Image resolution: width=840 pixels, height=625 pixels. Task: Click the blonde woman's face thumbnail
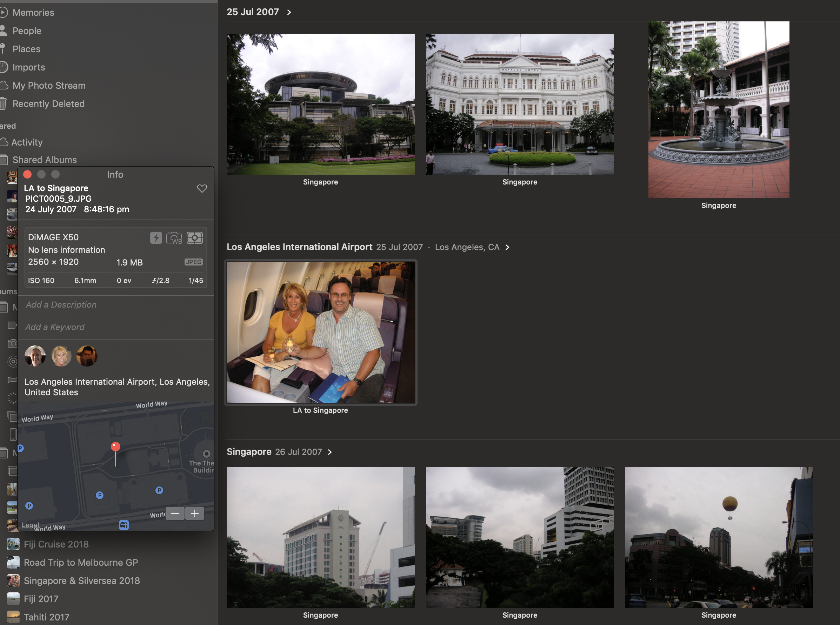pos(61,356)
